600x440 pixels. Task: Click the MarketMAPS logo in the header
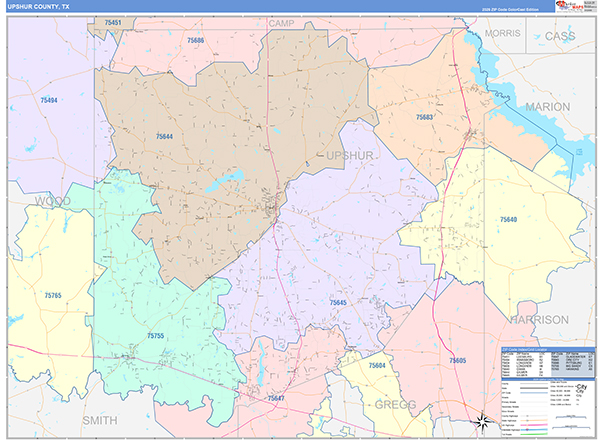(570, 6)
